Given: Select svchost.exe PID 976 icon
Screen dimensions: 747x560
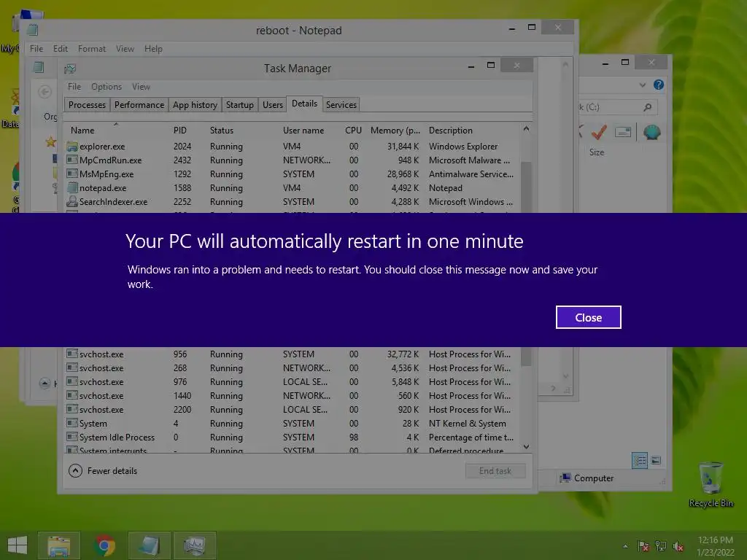Looking at the screenshot, I should pyautogui.click(x=72, y=381).
